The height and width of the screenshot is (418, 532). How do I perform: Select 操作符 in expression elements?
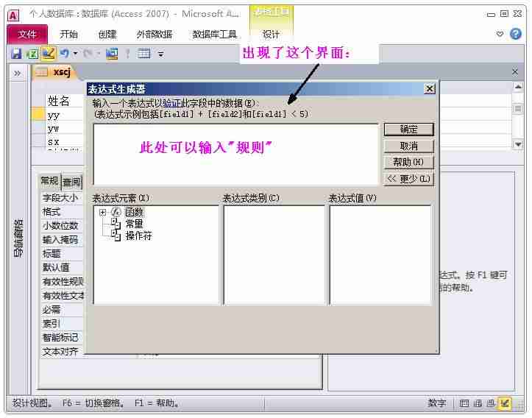[139, 235]
